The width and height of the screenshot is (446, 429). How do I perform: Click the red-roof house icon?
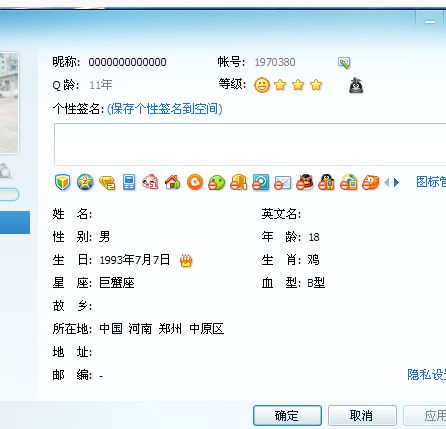tap(173, 182)
